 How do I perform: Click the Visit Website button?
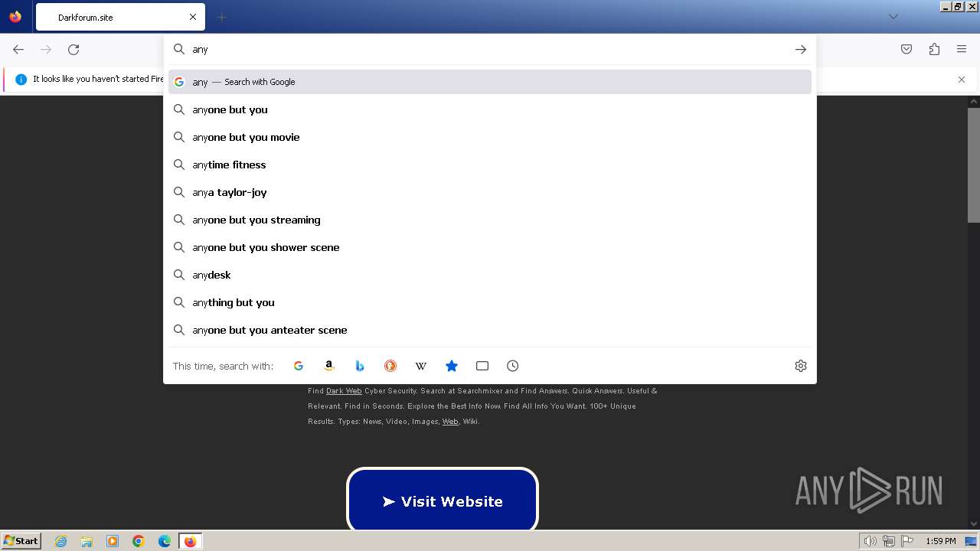click(443, 500)
